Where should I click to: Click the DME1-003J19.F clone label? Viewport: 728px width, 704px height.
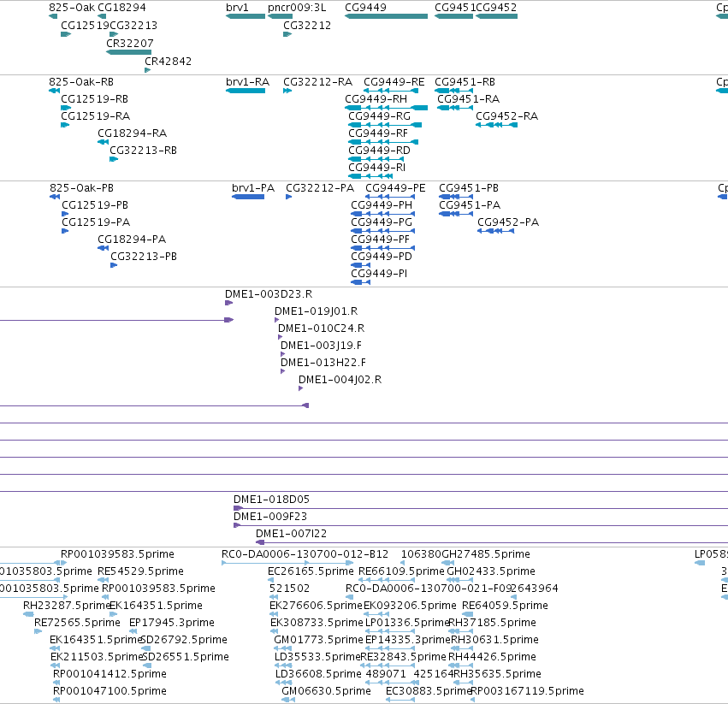tap(321, 346)
